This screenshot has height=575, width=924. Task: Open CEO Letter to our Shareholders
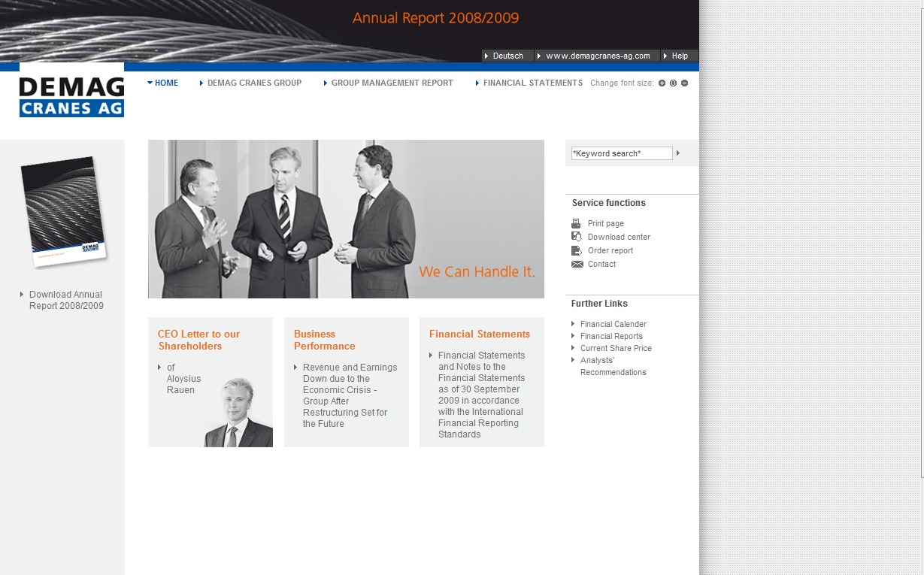pos(198,340)
